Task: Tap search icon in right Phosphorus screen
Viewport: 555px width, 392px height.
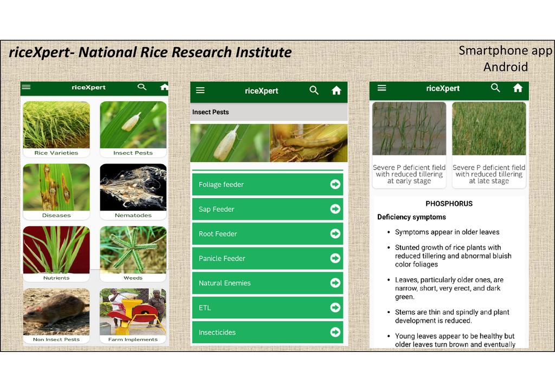Action: click(495, 88)
